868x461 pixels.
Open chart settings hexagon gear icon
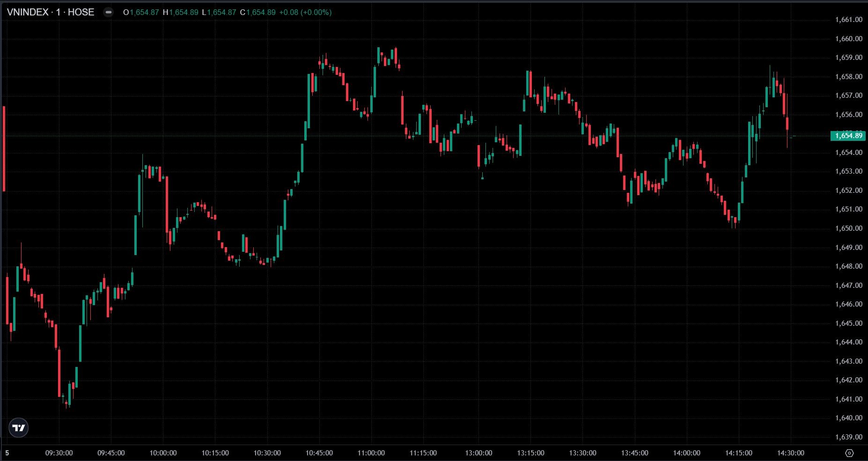pyautogui.click(x=849, y=453)
